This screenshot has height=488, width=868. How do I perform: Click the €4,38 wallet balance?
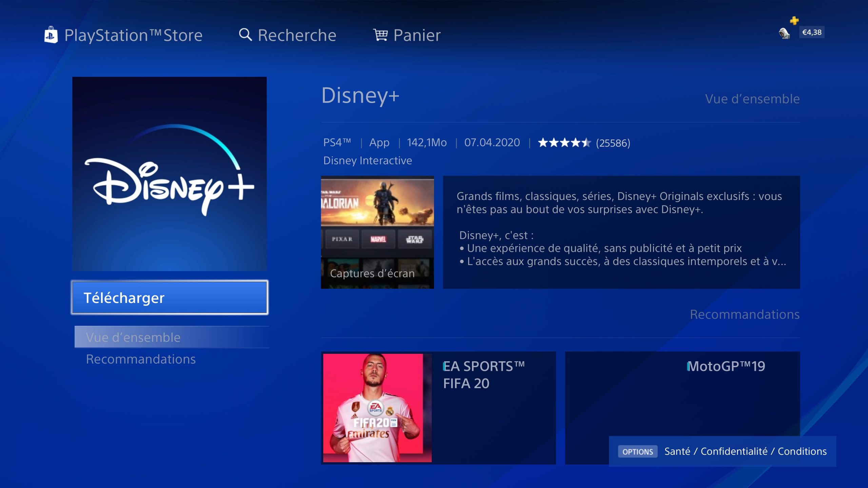[812, 33]
